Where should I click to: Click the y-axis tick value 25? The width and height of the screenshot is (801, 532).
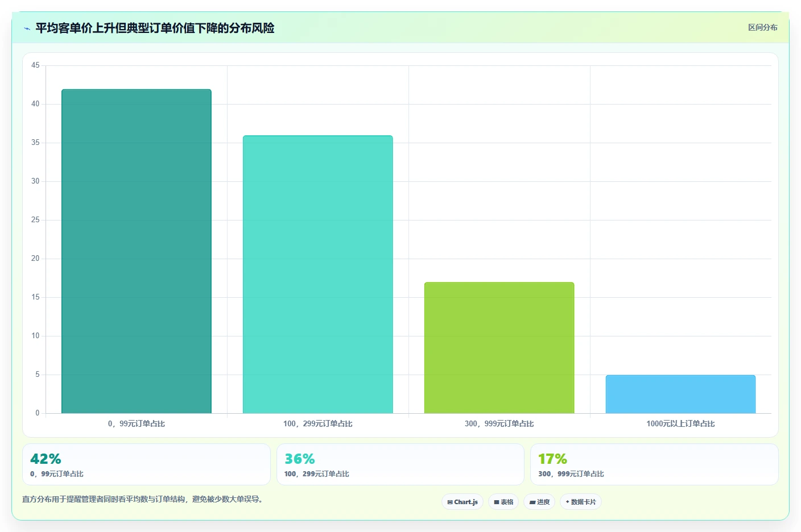pyautogui.click(x=35, y=220)
